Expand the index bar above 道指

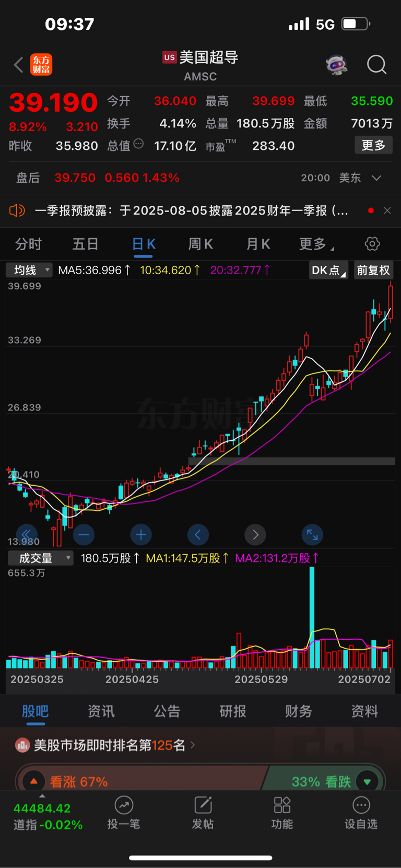(42, 796)
